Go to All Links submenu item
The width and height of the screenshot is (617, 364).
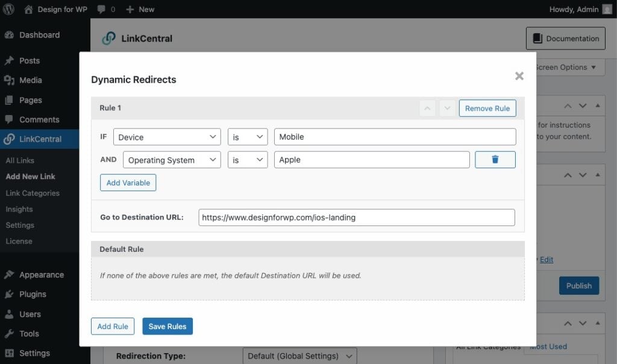[20, 160]
